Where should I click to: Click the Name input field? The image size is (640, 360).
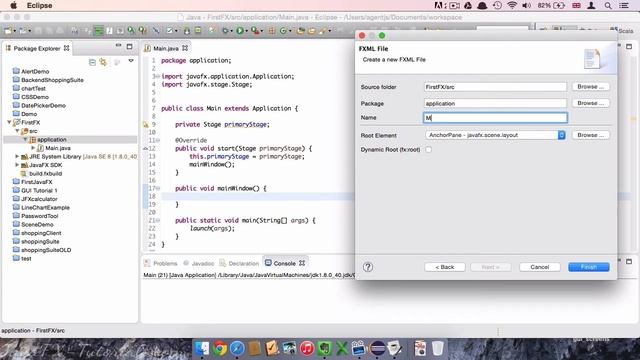[495, 118]
